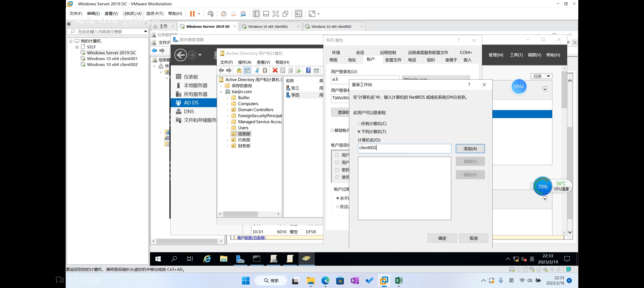Collapse the tianjin.com domain node
This screenshot has width=644, height=288.
point(221,92)
